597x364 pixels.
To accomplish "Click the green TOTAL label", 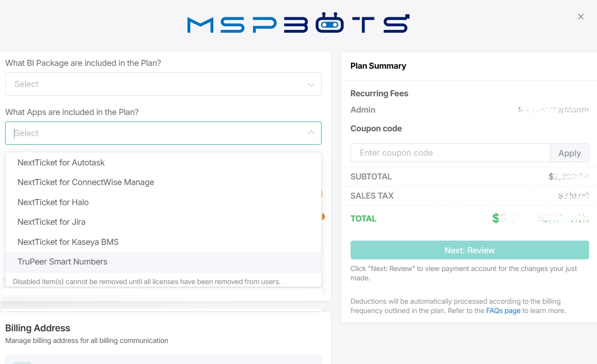I will [x=363, y=219].
